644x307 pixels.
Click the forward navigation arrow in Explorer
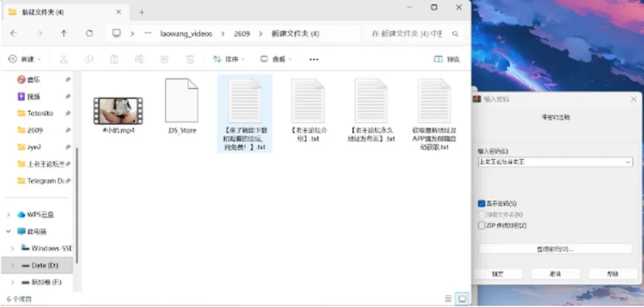[39, 34]
